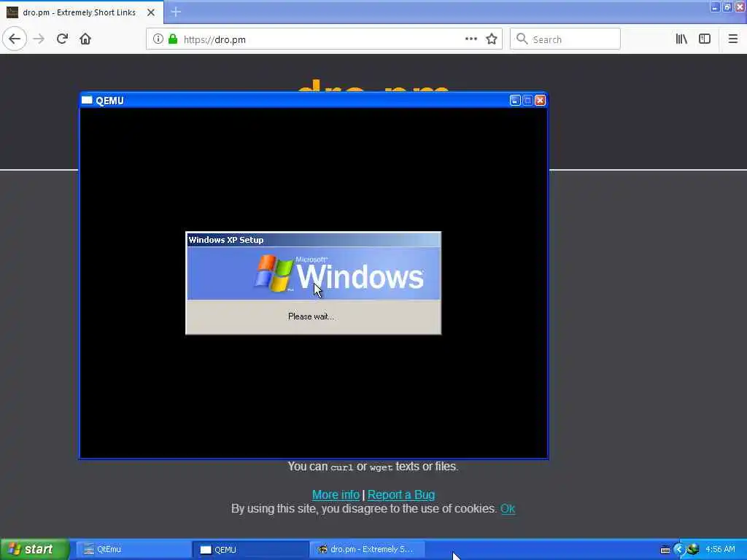Close the dro.pm tab
Screen dimensions: 747x560
click(150, 12)
